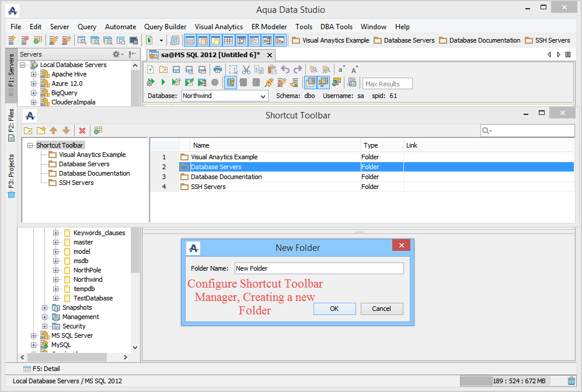Click the scissors Cut icon in query toolbar

[x=246, y=69]
